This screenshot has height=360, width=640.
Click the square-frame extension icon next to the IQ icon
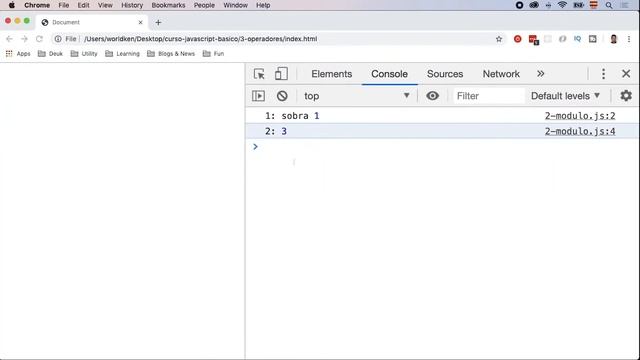click(593, 39)
